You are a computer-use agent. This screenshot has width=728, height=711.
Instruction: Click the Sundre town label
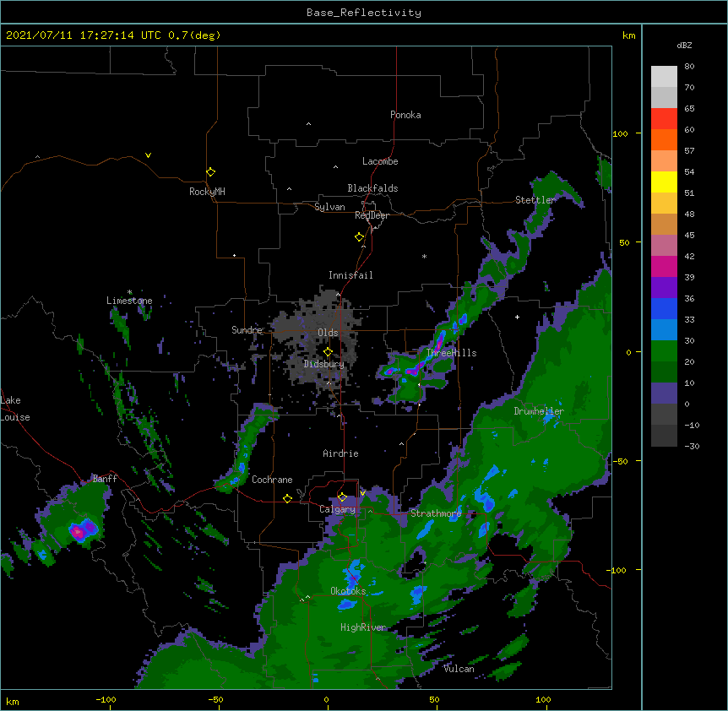(x=247, y=330)
